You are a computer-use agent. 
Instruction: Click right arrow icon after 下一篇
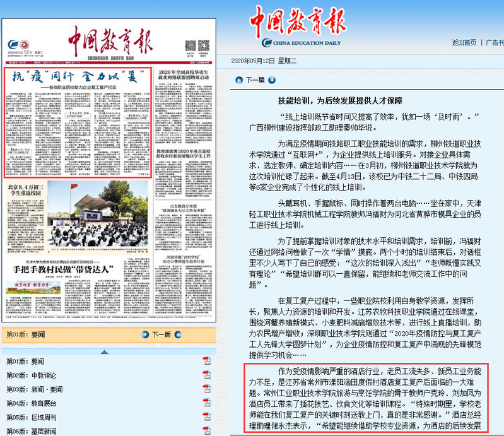click(272, 80)
